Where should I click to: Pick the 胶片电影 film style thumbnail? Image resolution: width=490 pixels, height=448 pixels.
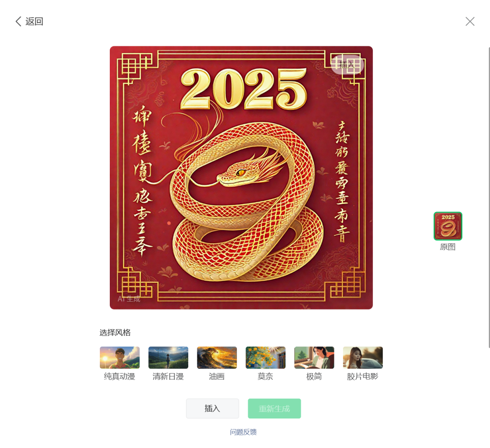363,357
